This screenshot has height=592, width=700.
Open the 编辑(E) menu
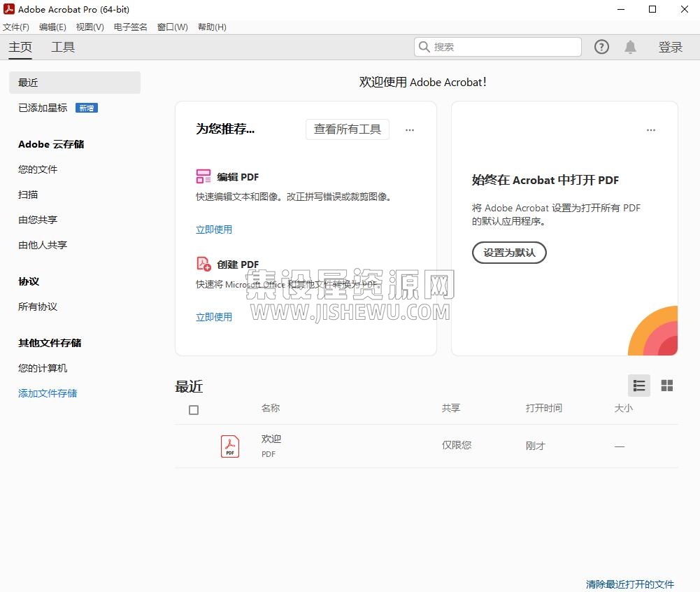52,27
